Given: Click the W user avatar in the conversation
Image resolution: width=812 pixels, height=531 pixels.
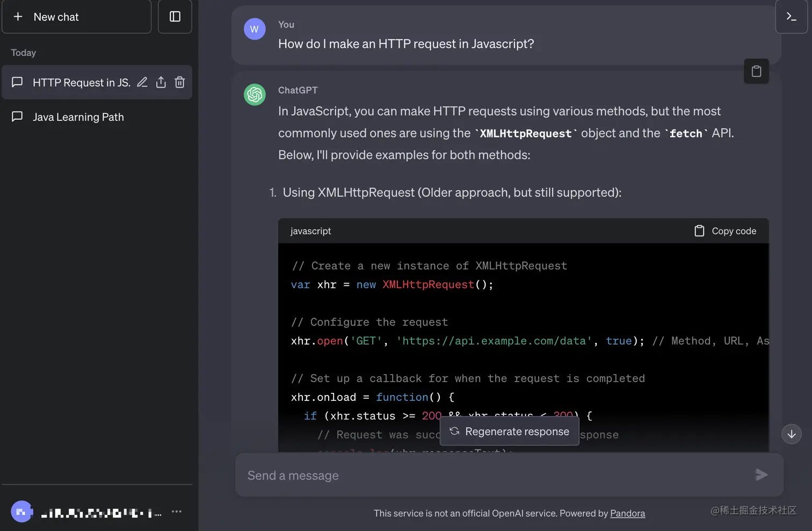Looking at the screenshot, I should click(255, 29).
